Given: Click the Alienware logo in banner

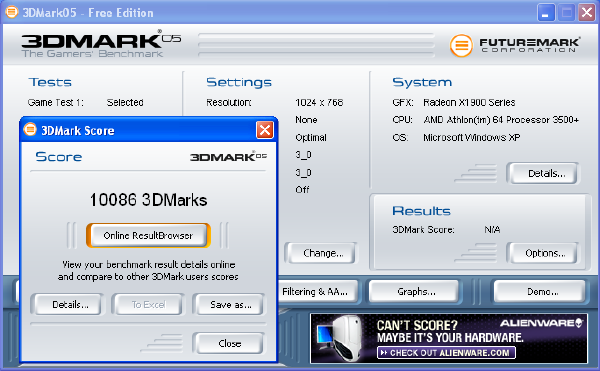Looking at the screenshot, I should pos(541,323).
